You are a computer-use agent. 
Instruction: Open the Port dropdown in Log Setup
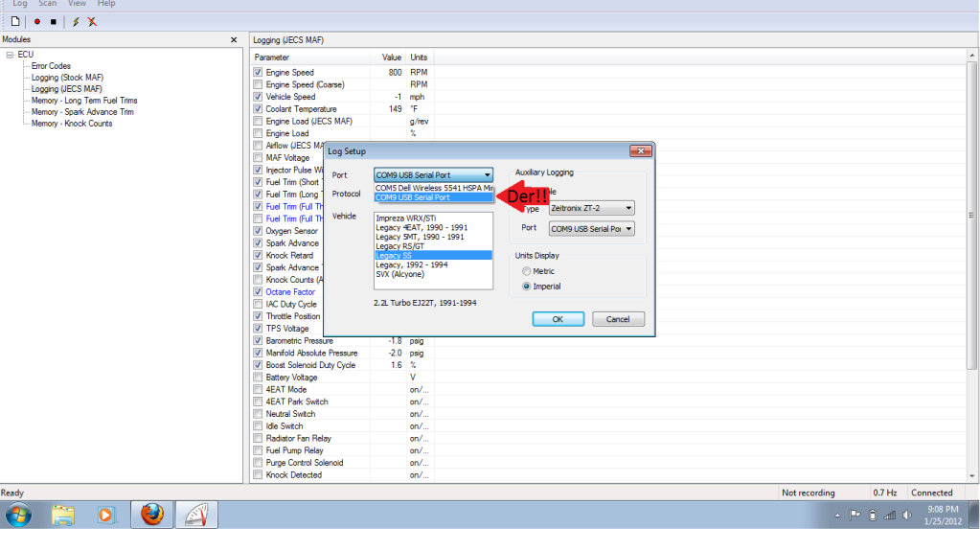(x=433, y=175)
